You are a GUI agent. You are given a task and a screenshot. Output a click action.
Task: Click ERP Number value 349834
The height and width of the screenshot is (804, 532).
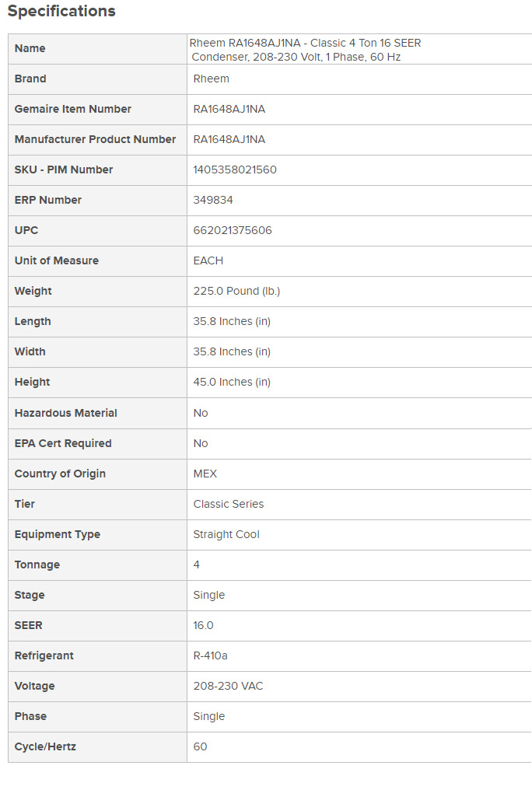pos(213,200)
